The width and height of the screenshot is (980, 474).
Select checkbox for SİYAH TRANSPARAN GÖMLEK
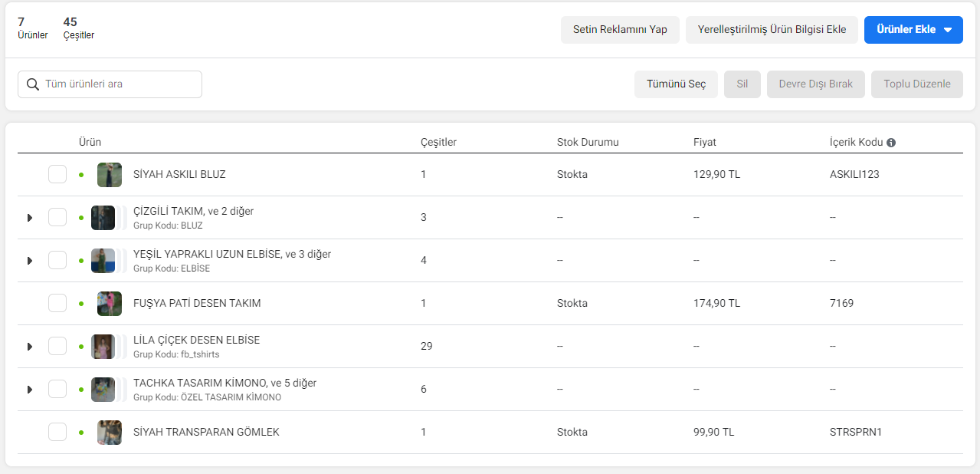coord(57,432)
